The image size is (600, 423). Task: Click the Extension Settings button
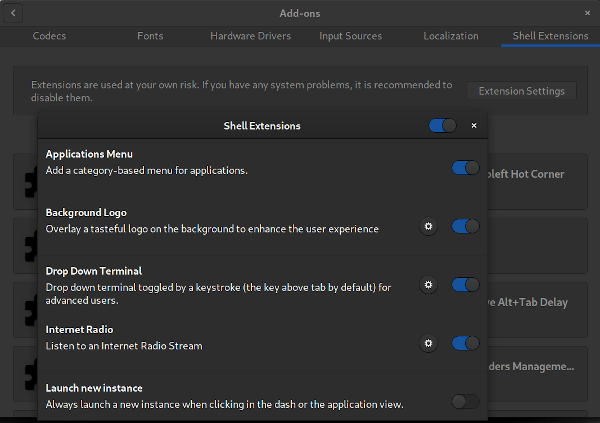[x=521, y=91]
